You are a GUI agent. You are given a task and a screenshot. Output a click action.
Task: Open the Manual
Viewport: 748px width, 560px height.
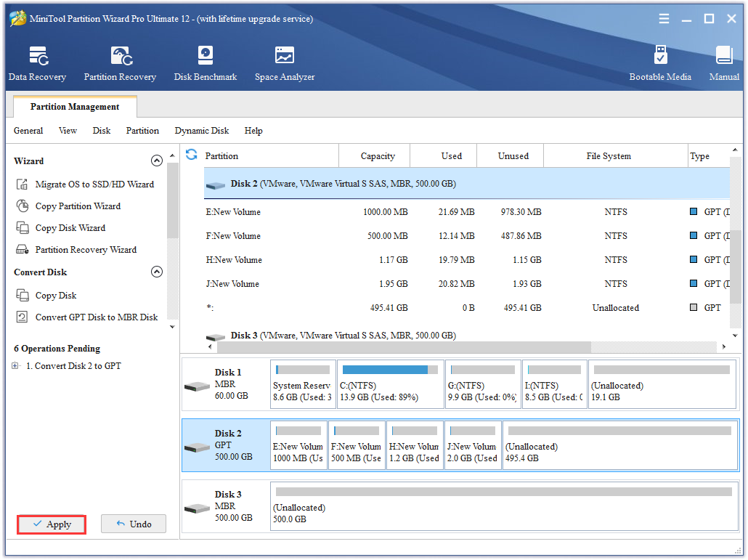[723, 63]
